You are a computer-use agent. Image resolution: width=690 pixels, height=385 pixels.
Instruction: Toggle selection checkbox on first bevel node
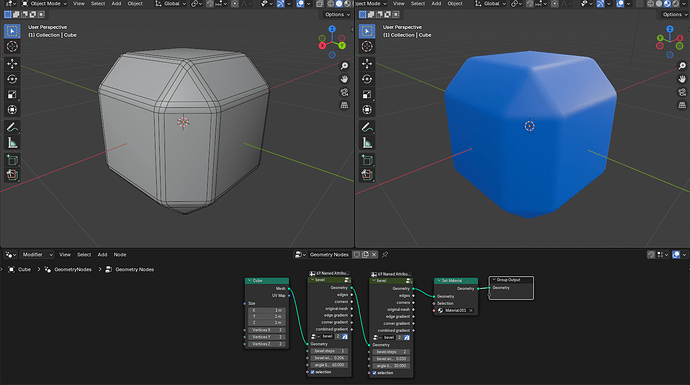(x=312, y=372)
